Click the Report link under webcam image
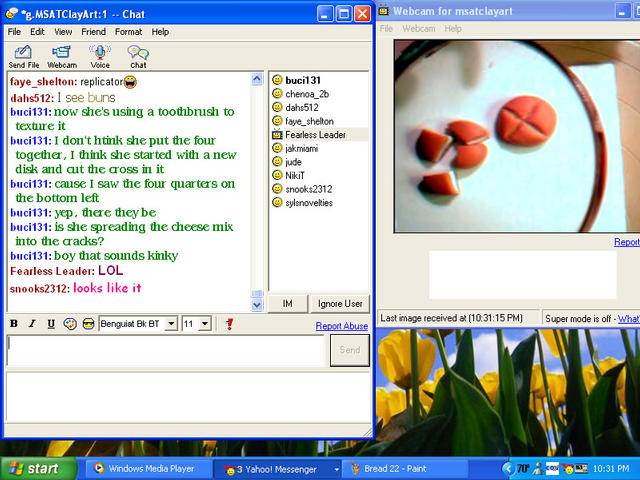The image size is (640, 480). coord(627,242)
